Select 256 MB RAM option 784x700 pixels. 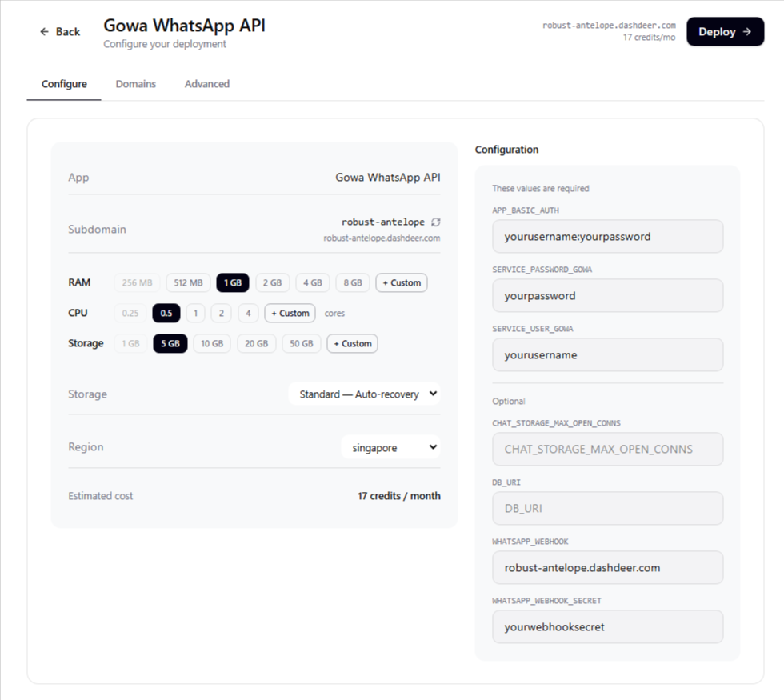click(137, 282)
